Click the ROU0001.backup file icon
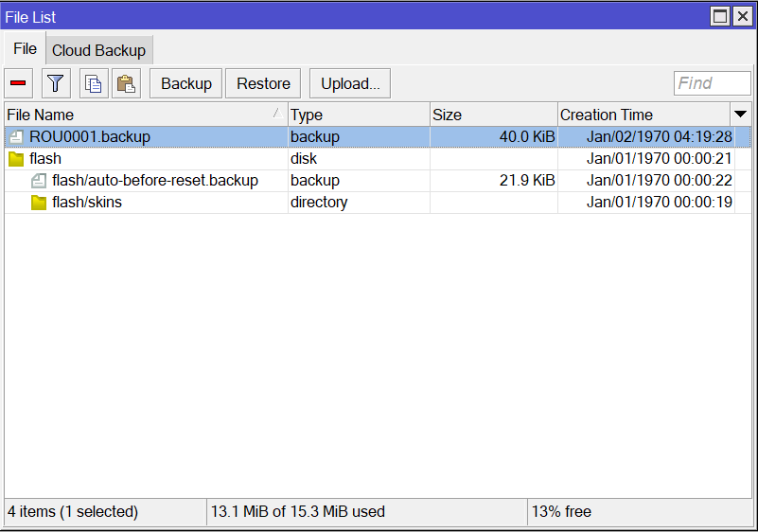This screenshot has width=758, height=532. (16, 137)
